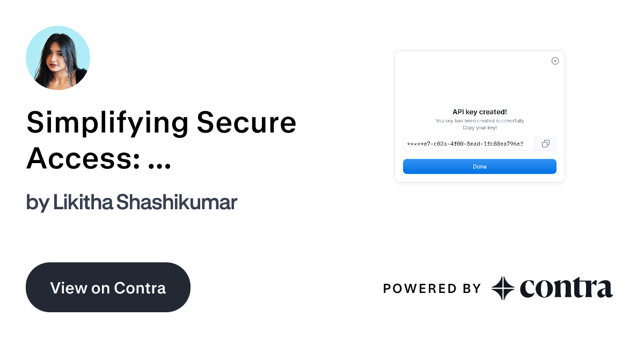The height and width of the screenshot is (338, 644).
Task: Click the 'View on Contra' button
Action: 108,288
